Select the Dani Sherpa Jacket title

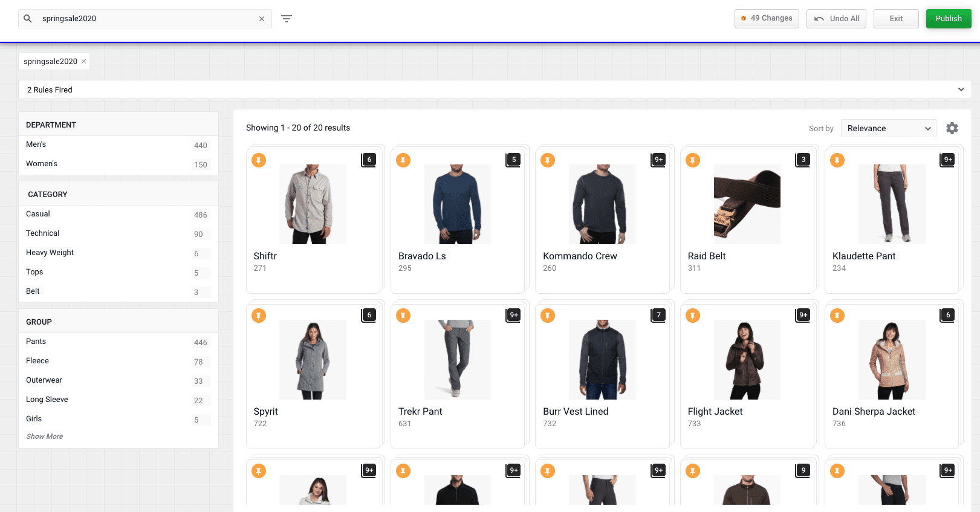pyautogui.click(x=874, y=412)
